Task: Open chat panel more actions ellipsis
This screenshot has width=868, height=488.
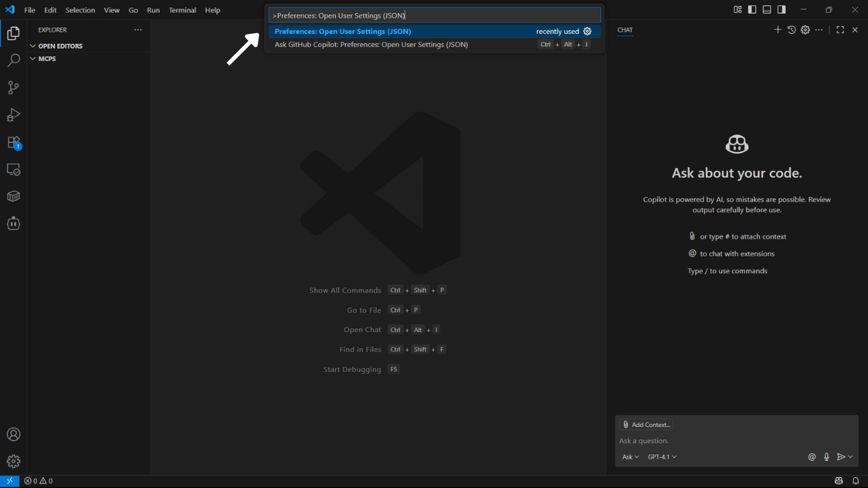Action: [x=819, y=30]
